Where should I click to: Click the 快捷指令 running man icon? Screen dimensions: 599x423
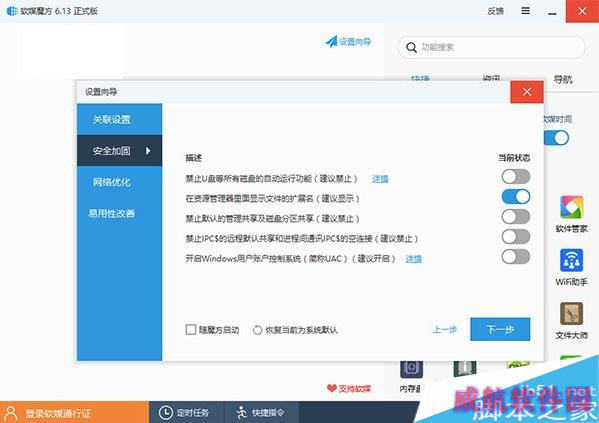click(x=241, y=413)
